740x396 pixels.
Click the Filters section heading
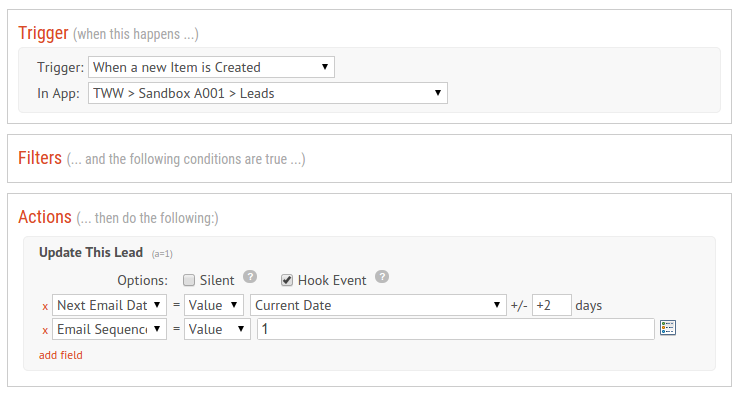40,158
